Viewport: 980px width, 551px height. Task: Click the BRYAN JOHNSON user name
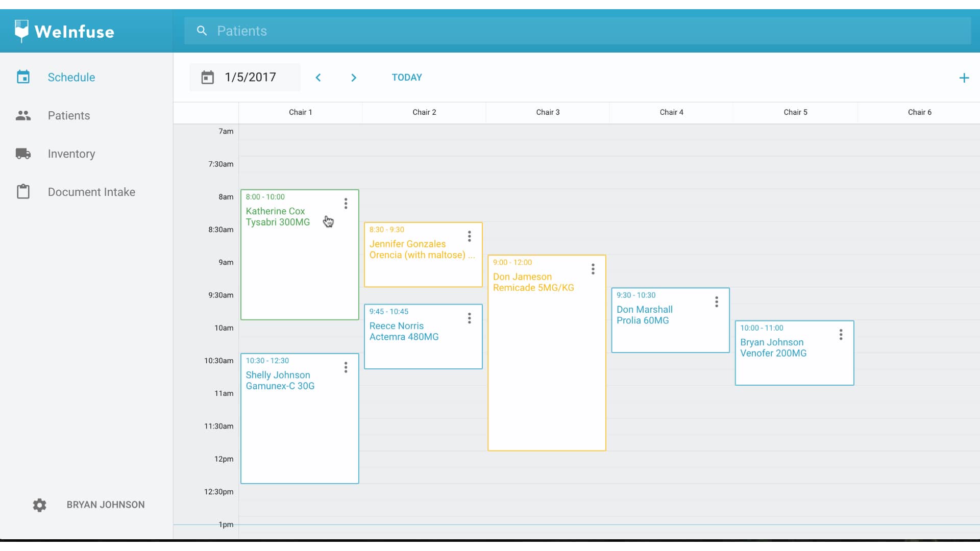106,505
